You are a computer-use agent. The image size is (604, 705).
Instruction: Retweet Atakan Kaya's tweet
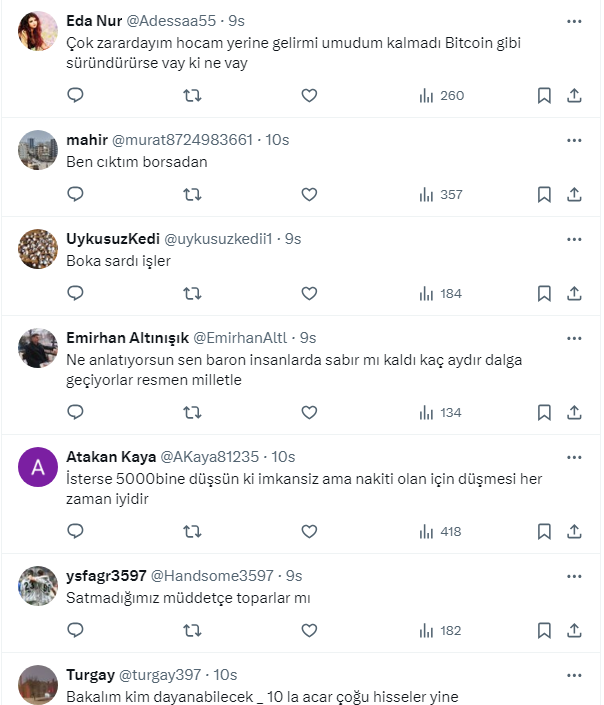(x=193, y=531)
